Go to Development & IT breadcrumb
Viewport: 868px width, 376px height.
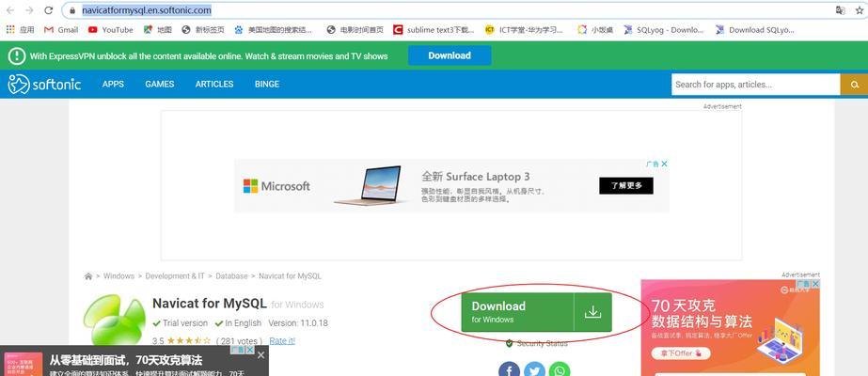tap(175, 276)
